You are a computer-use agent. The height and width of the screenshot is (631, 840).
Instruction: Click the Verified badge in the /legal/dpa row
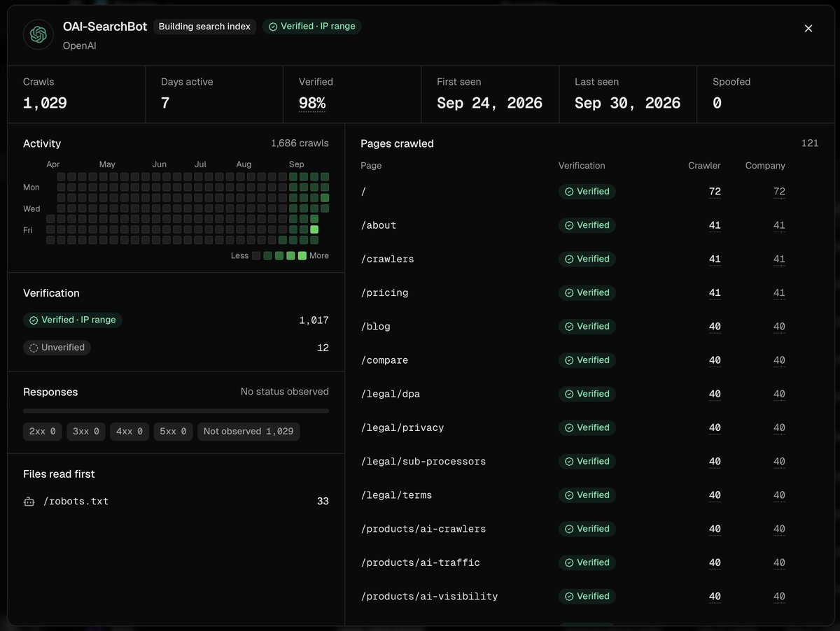click(587, 394)
